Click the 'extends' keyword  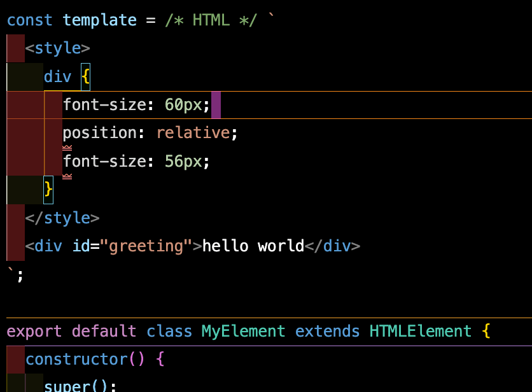pyautogui.click(x=328, y=332)
